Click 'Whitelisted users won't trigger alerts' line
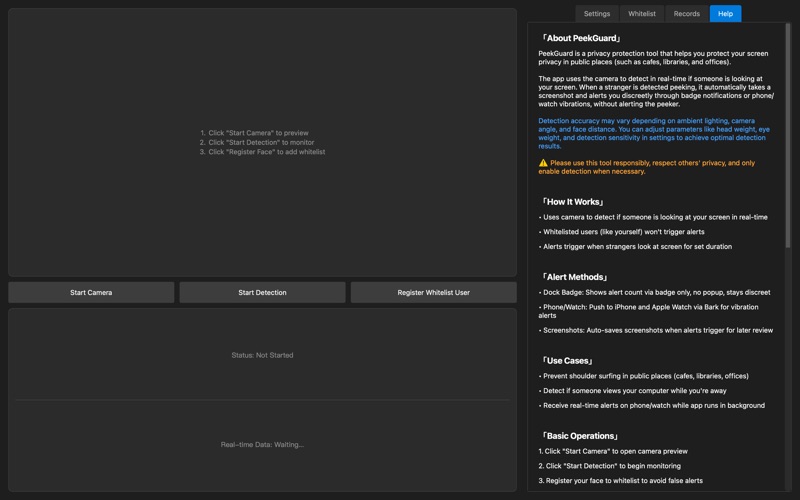 (621, 232)
